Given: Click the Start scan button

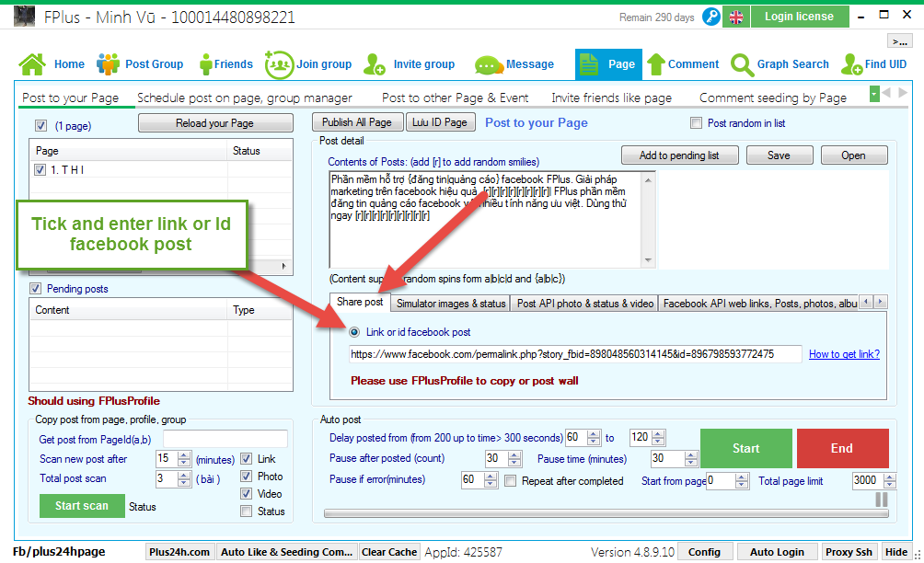Looking at the screenshot, I should (x=82, y=506).
